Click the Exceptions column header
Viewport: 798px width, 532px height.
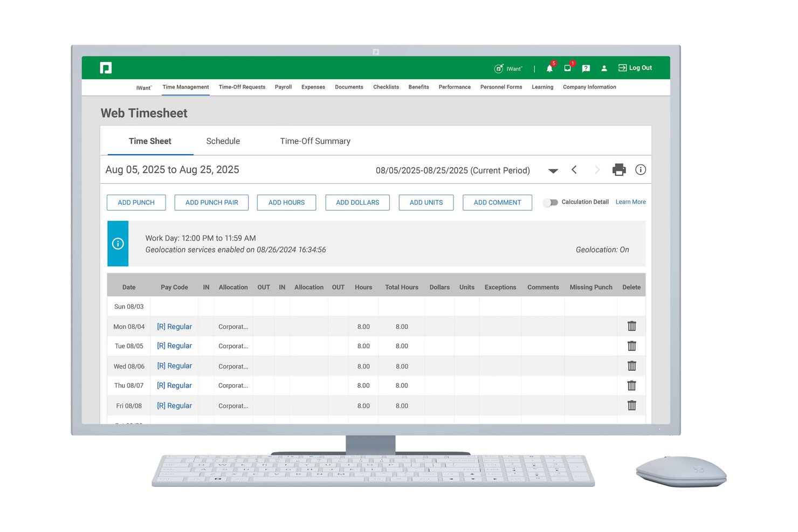point(500,287)
